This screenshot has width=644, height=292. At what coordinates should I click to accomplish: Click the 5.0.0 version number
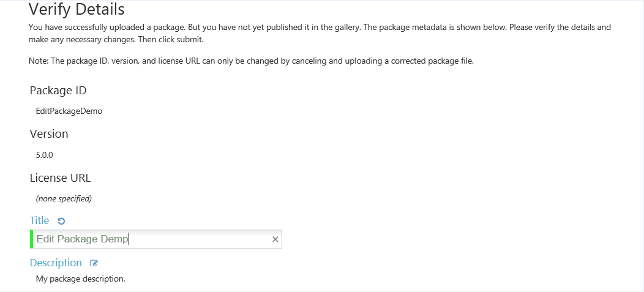click(45, 155)
